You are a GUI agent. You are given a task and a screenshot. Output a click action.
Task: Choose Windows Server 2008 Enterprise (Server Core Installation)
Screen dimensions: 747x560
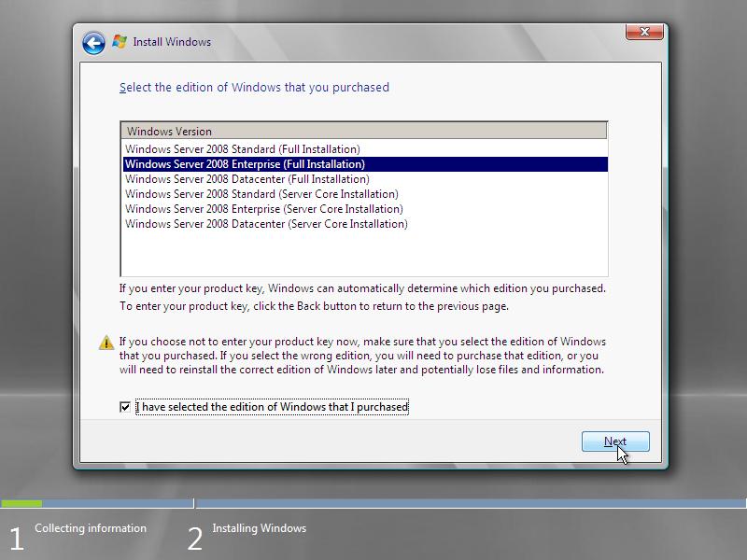[x=365, y=209]
